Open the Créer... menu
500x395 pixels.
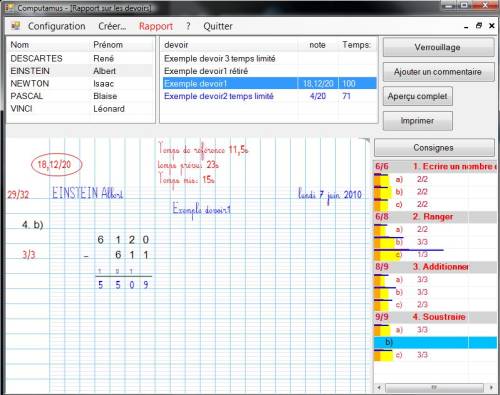click(x=112, y=26)
